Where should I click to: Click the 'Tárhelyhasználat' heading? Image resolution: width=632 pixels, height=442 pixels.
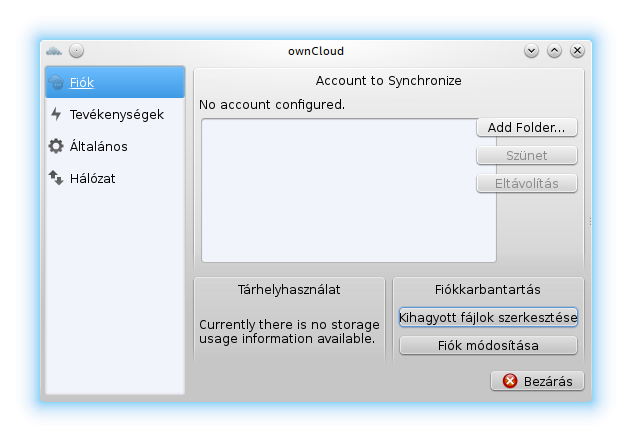[x=289, y=290]
